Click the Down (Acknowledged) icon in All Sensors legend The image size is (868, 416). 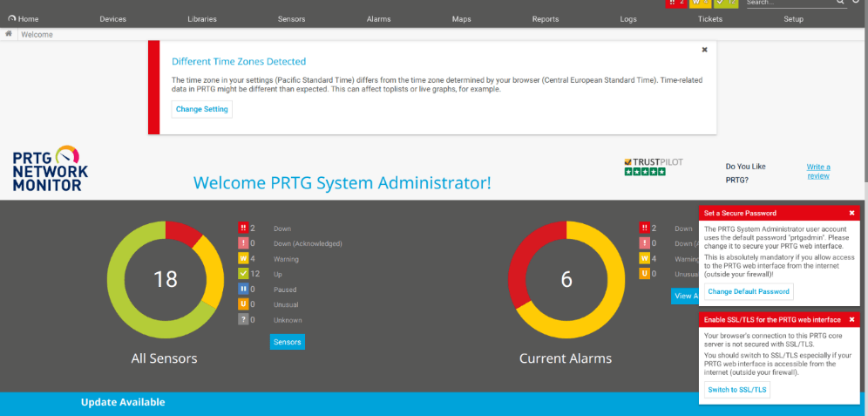[x=243, y=243]
